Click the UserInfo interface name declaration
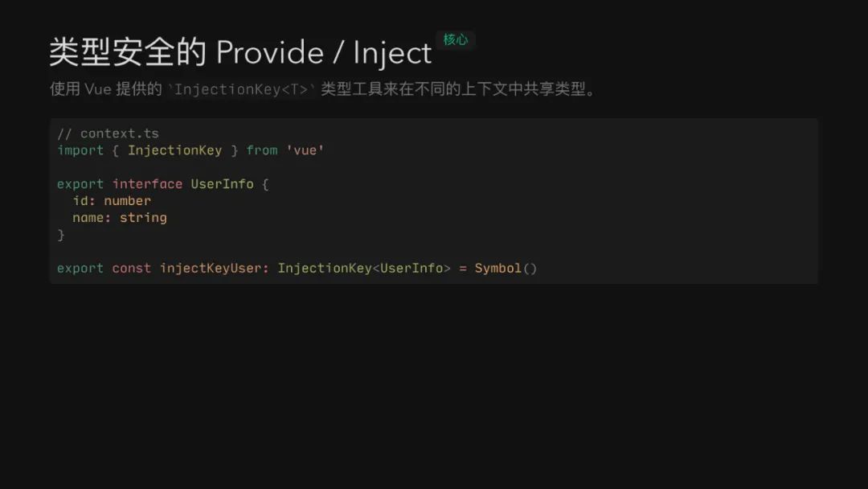This screenshot has width=868, height=489. click(x=222, y=184)
